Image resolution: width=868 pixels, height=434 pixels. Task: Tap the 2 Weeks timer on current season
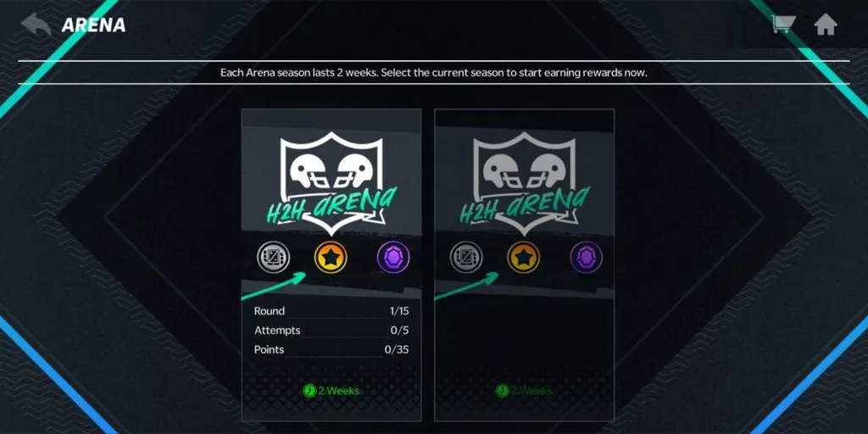[x=331, y=391]
